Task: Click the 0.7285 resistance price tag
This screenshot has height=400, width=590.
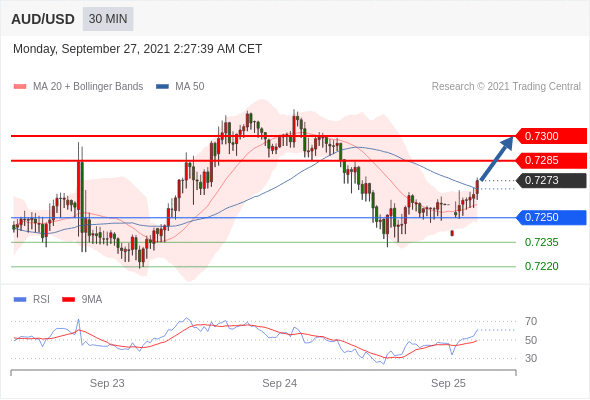Action: coord(551,161)
